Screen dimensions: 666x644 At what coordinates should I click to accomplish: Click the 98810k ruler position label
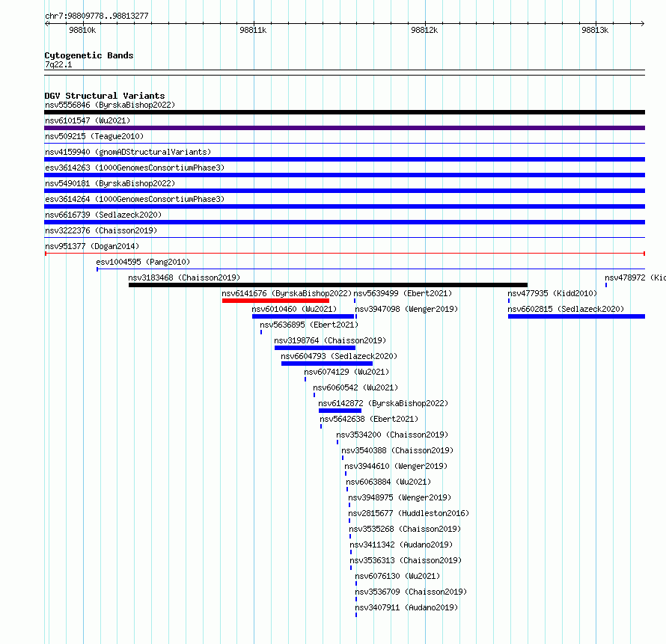(x=82, y=30)
